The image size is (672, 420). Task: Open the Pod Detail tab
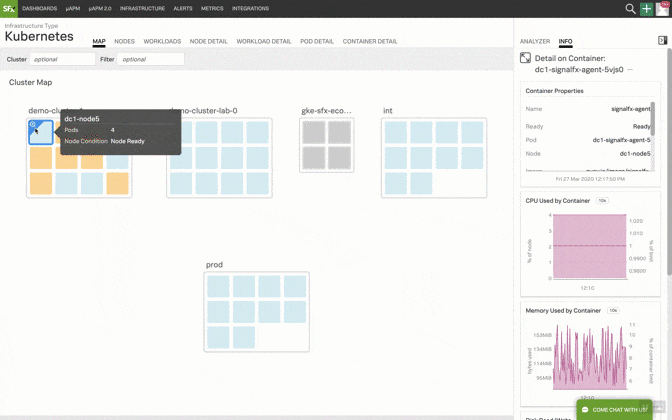317,42
